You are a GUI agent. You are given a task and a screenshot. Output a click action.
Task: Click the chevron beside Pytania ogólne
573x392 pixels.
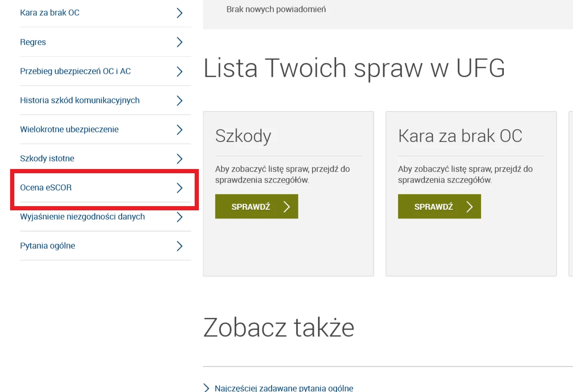pyautogui.click(x=179, y=246)
